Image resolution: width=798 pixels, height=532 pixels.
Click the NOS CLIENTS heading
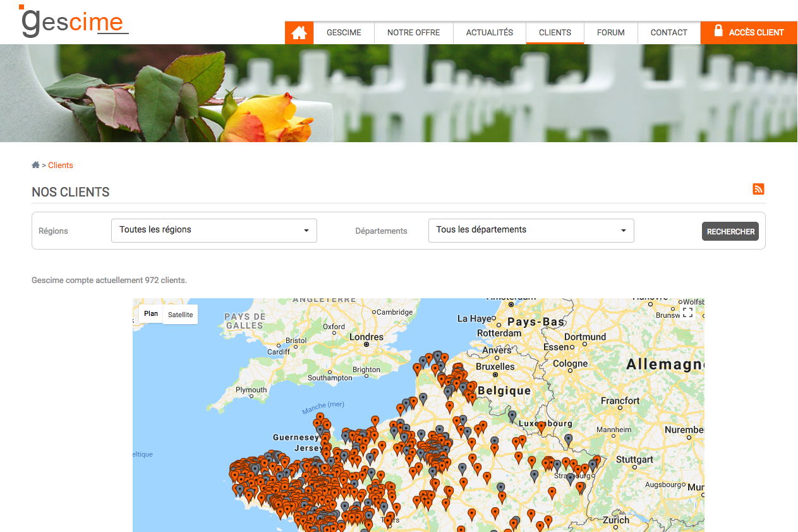(71, 192)
